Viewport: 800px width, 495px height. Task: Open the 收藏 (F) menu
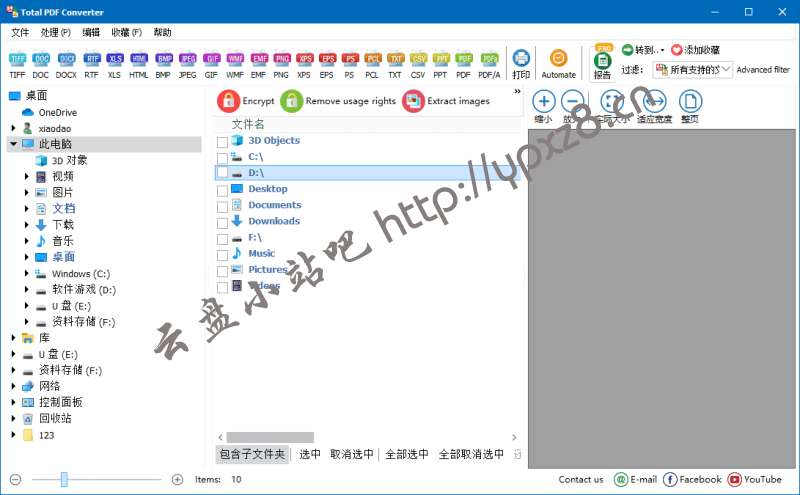[127, 32]
